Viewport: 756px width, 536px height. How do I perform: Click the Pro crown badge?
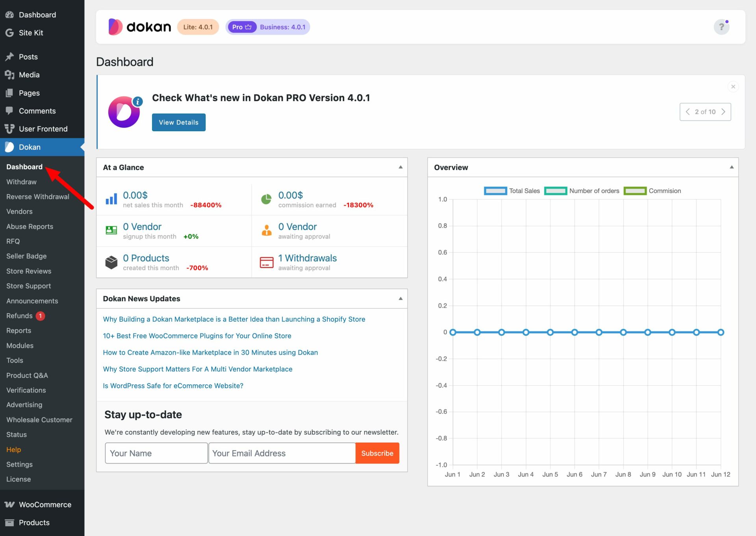point(242,27)
